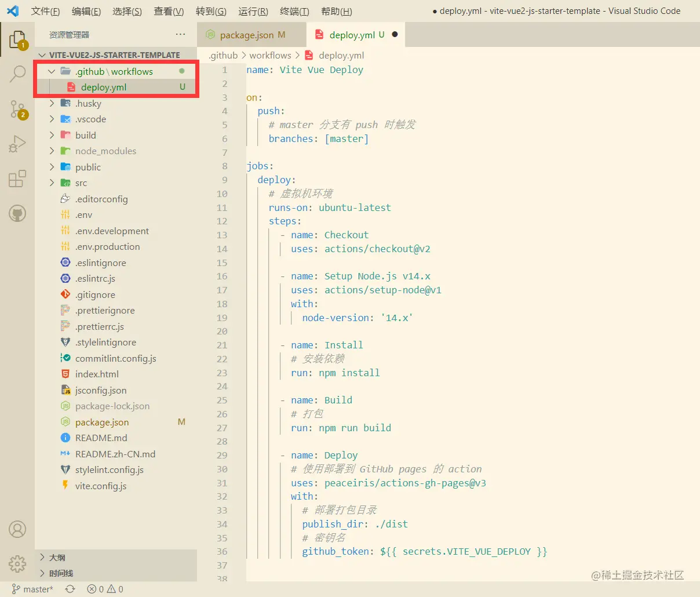Viewport: 700px width, 597px height.
Task: Open the 帮助(H) menu
Action: click(337, 11)
